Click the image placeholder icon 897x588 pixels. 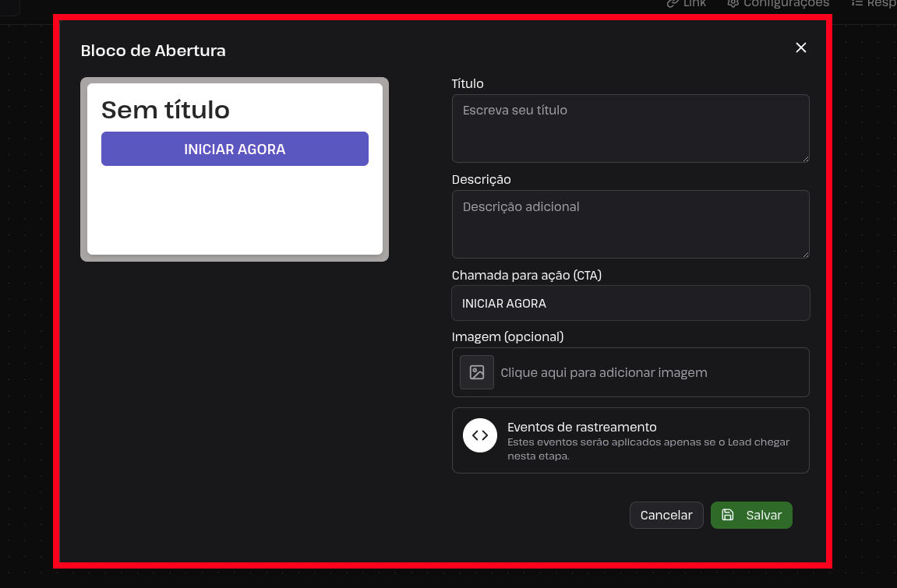click(477, 372)
